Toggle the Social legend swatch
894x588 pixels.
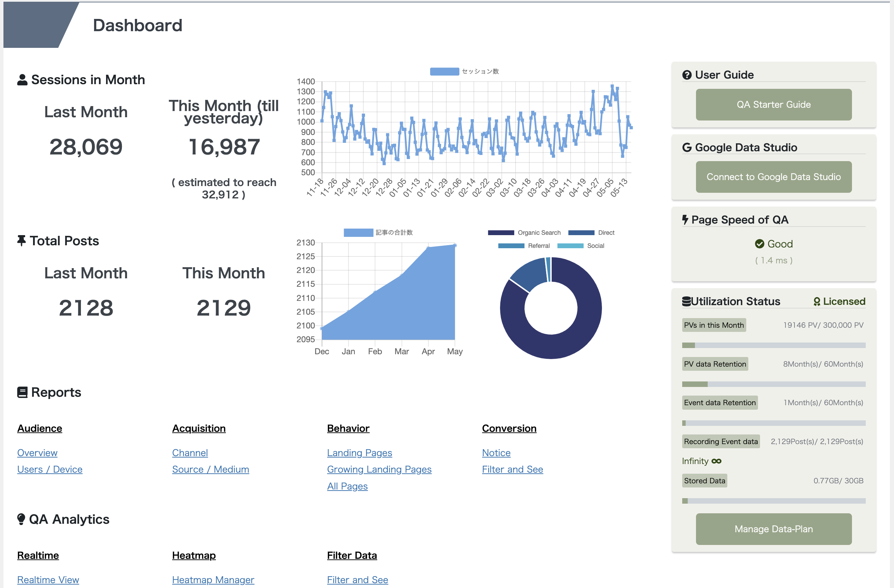pyautogui.click(x=570, y=246)
